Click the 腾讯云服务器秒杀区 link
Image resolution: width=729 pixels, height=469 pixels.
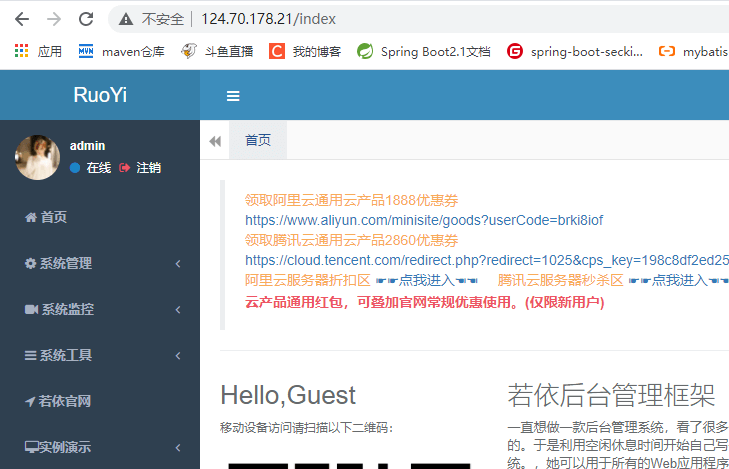pyautogui.click(x=560, y=280)
